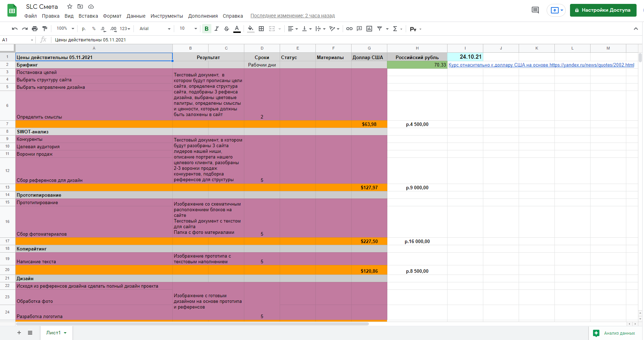Click the Name box showing A1

(17, 40)
